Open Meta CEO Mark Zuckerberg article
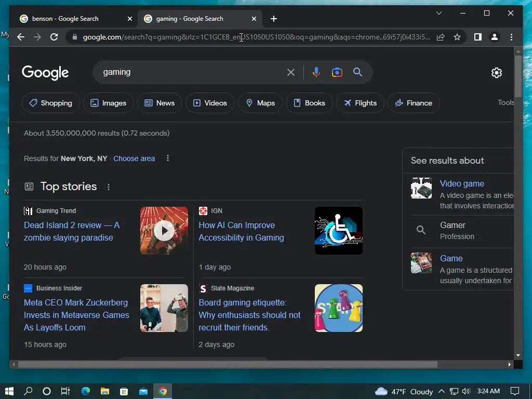Viewport: 532px width, 399px height. pyautogui.click(x=76, y=315)
